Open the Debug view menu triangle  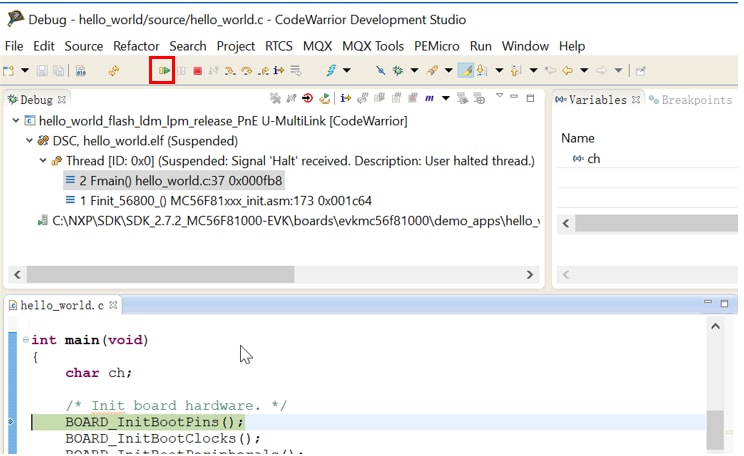click(x=500, y=97)
